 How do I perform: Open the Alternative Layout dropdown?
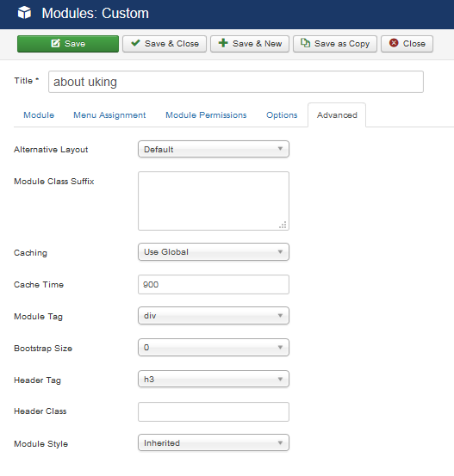(x=214, y=149)
